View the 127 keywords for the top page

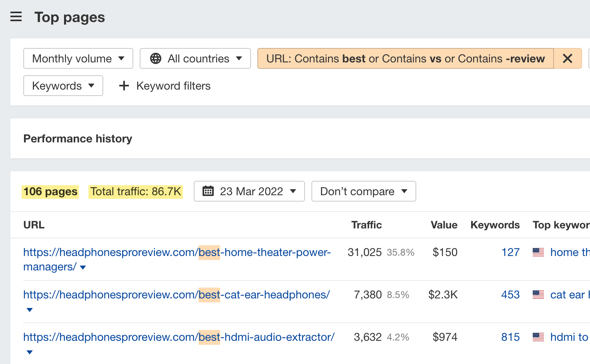pyautogui.click(x=510, y=252)
